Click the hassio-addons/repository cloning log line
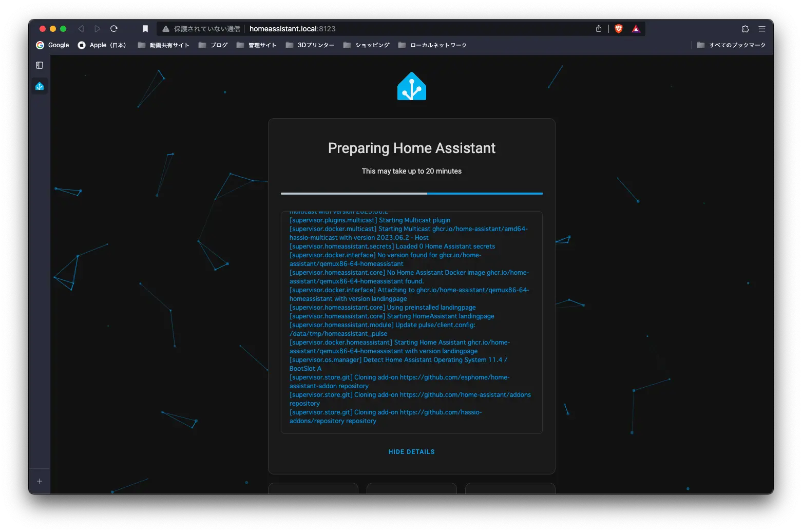Viewport: 802px width, 532px height. pos(386,416)
